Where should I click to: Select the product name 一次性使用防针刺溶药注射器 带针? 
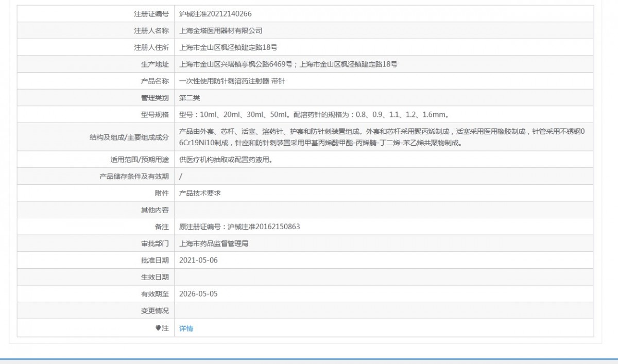(x=232, y=81)
